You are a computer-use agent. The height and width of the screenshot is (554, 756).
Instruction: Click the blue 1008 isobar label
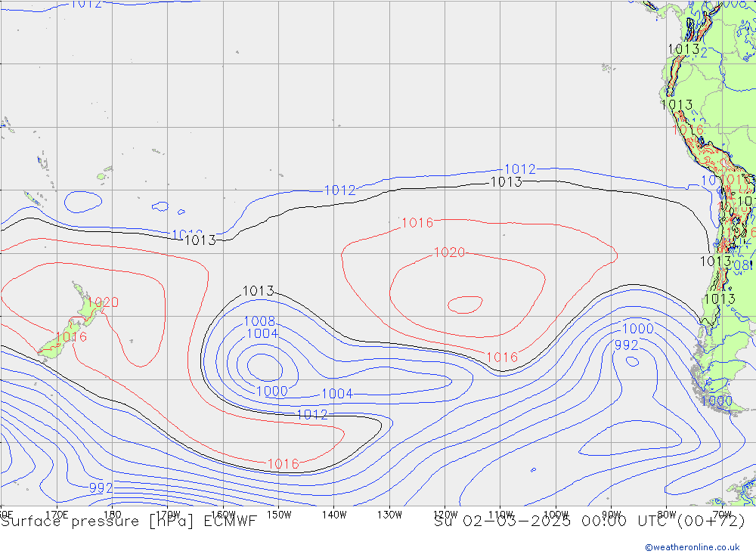259,321
